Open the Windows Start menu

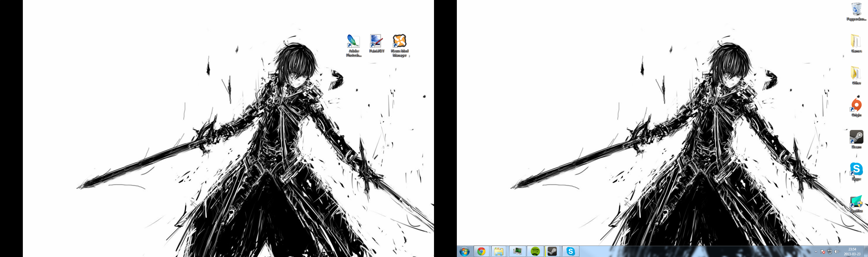coord(465,251)
